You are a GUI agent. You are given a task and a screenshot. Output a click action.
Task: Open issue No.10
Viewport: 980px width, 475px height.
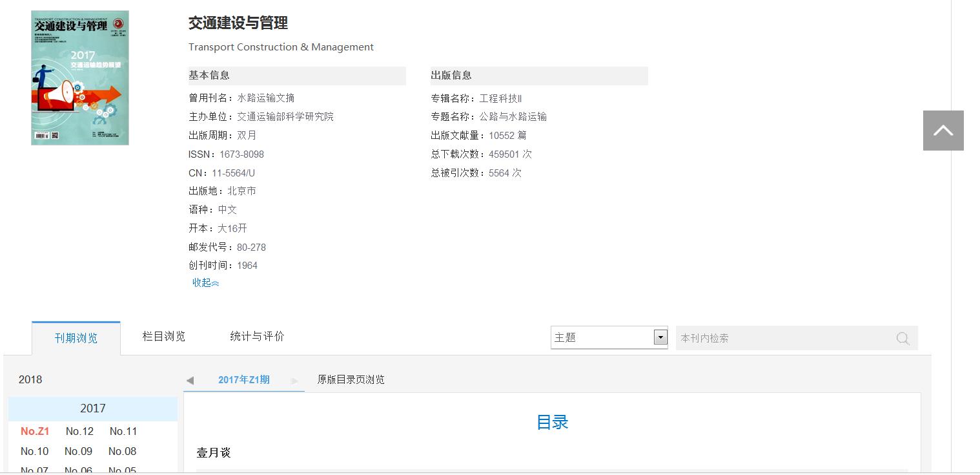click(x=35, y=451)
